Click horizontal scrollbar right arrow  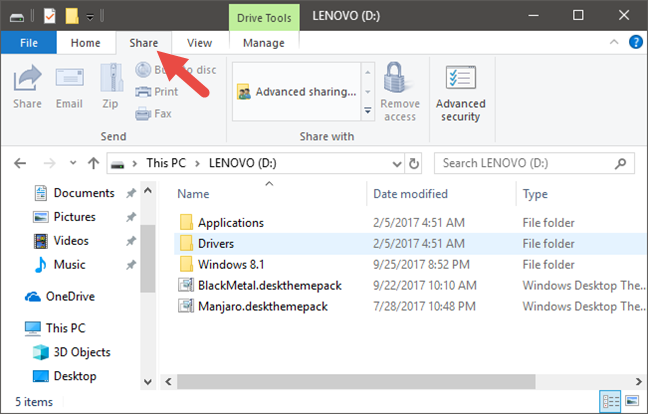click(638, 381)
